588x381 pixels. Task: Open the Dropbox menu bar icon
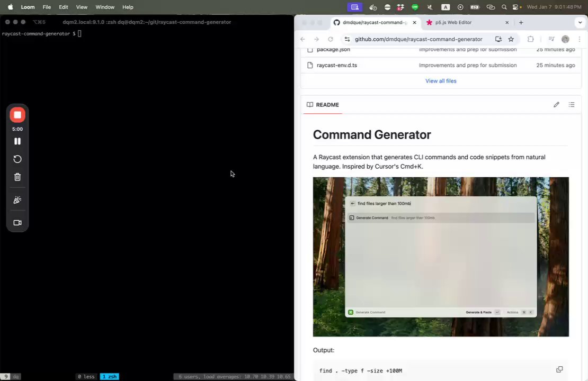click(x=400, y=7)
